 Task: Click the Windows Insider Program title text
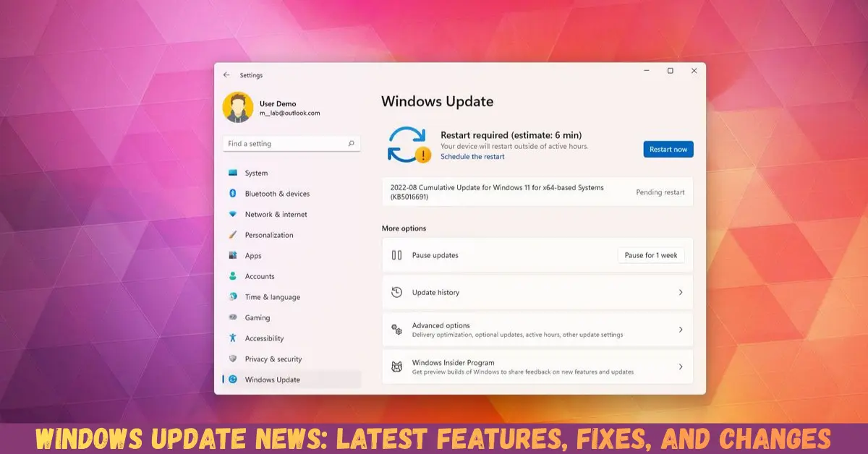coord(454,363)
